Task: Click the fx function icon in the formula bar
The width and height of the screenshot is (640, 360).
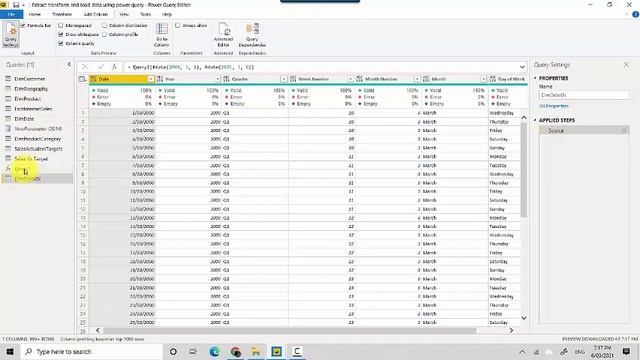Action: 114,67
